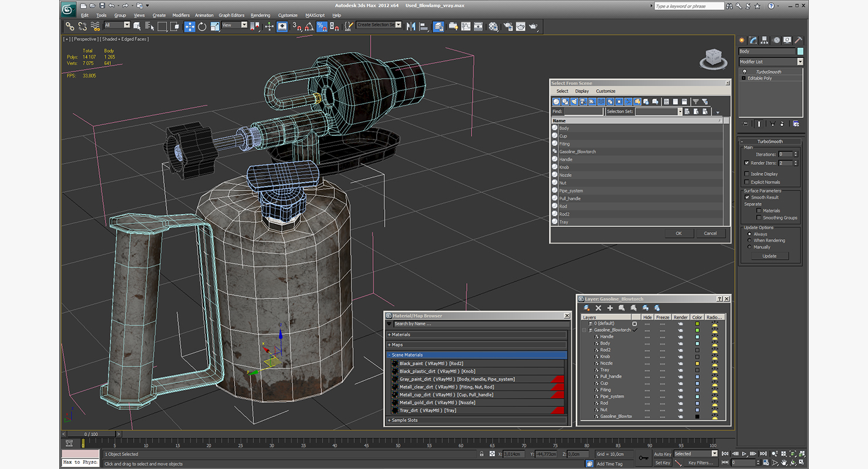Click the funnel filter icon in Select From Scene
868x469 pixels.
pos(696,101)
